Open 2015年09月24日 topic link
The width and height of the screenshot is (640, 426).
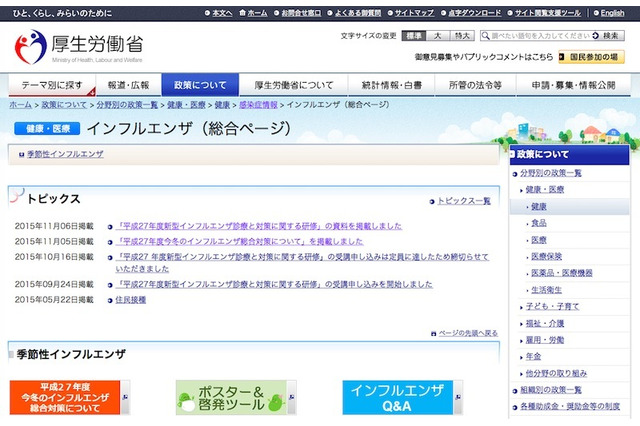click(274, 284)
